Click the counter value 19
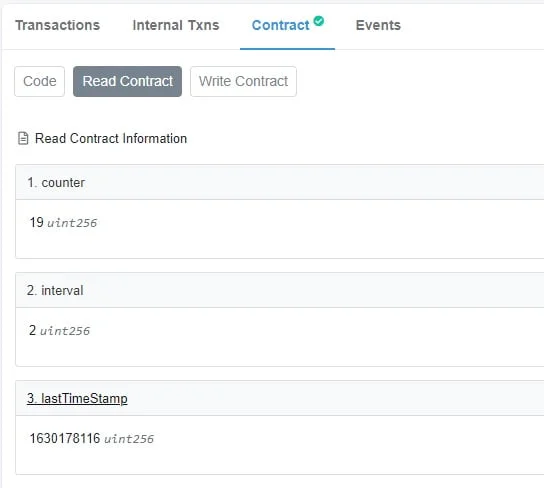Viewport: 545px width, 488px height. pos(36,222)
